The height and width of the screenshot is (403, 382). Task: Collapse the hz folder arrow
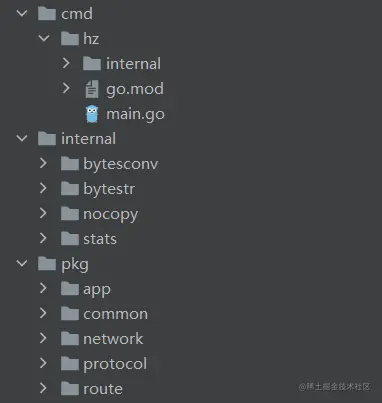[44, 38]
